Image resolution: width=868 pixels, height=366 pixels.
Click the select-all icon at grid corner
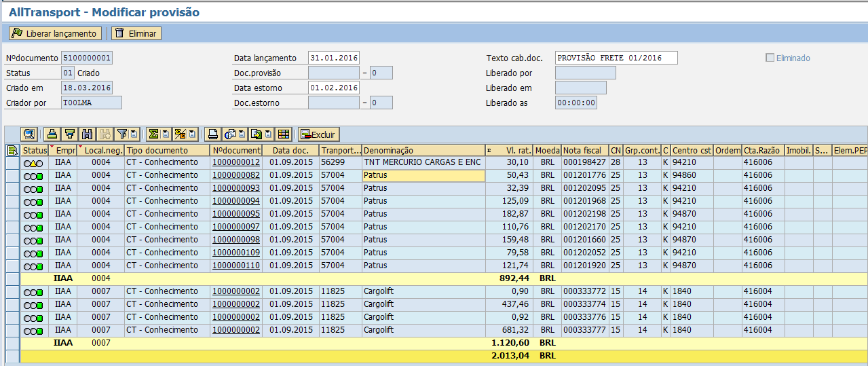click(12, 150)
